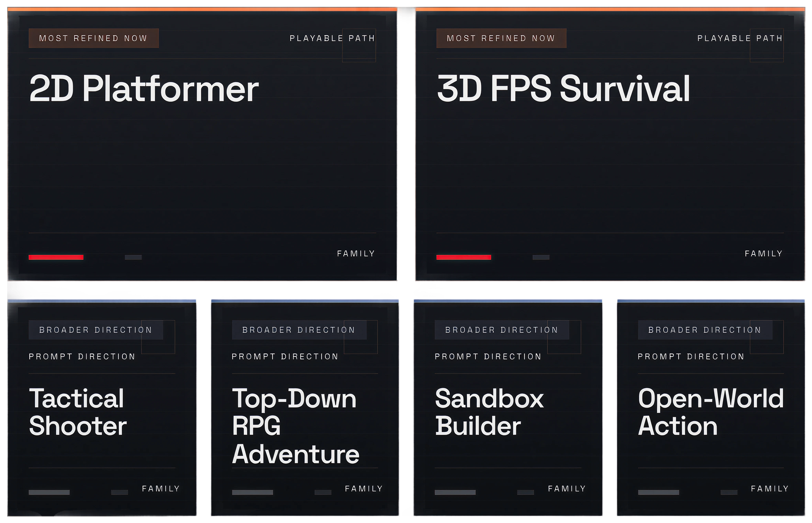812x523 pixels.
Task: Click the corner square icon on 3D FPS Survival card
Action: tap(766, 51)
